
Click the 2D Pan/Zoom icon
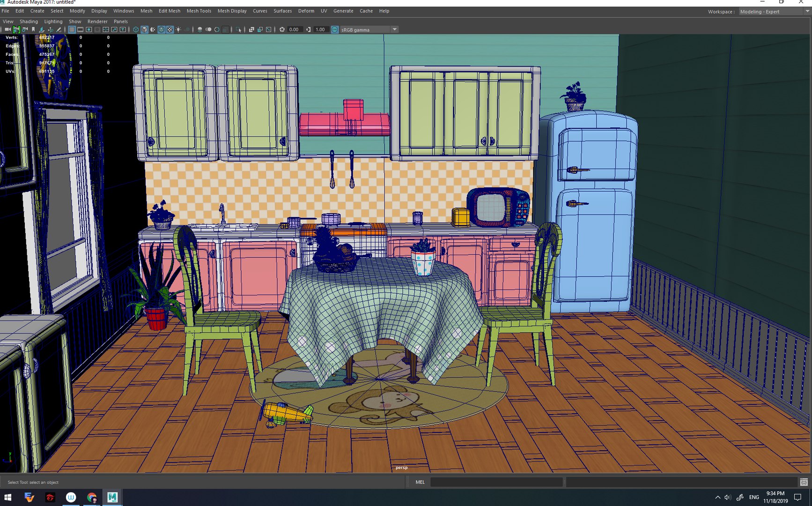[50, 30]
